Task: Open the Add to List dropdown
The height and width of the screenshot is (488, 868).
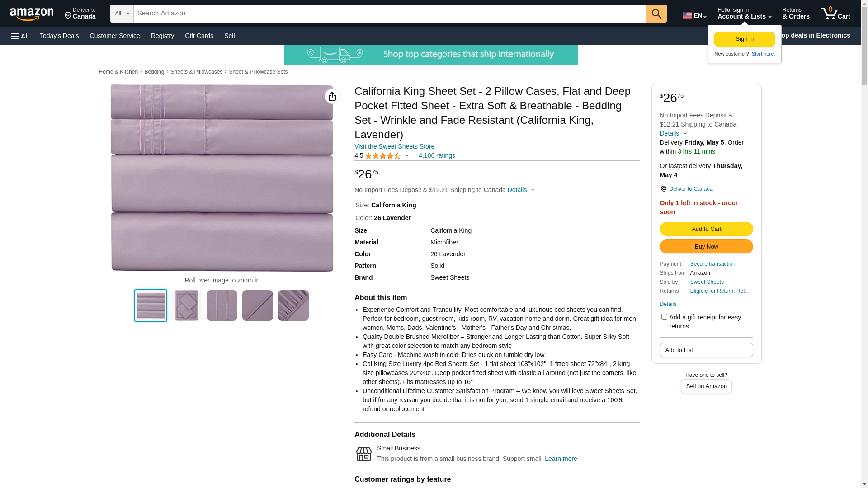Action: coord(706,350)
